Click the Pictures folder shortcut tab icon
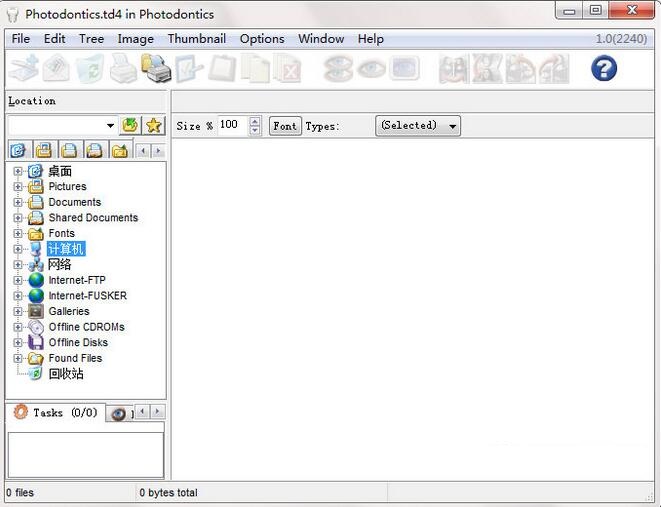Image resolution: width=661 pixels, height=507 pixels. coord(44,150)
